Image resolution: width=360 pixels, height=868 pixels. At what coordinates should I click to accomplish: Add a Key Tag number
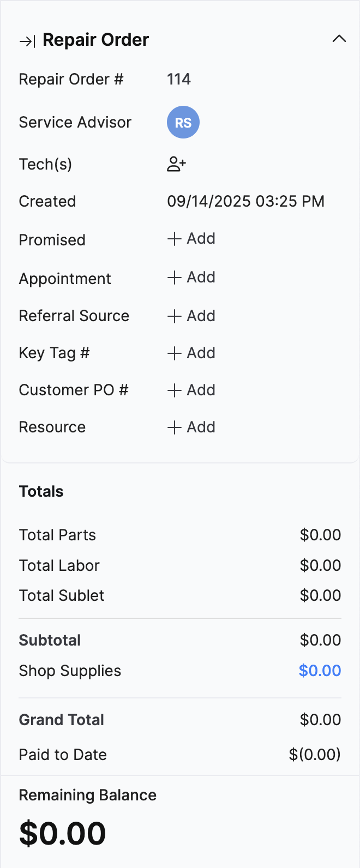(x=191, y=353)
